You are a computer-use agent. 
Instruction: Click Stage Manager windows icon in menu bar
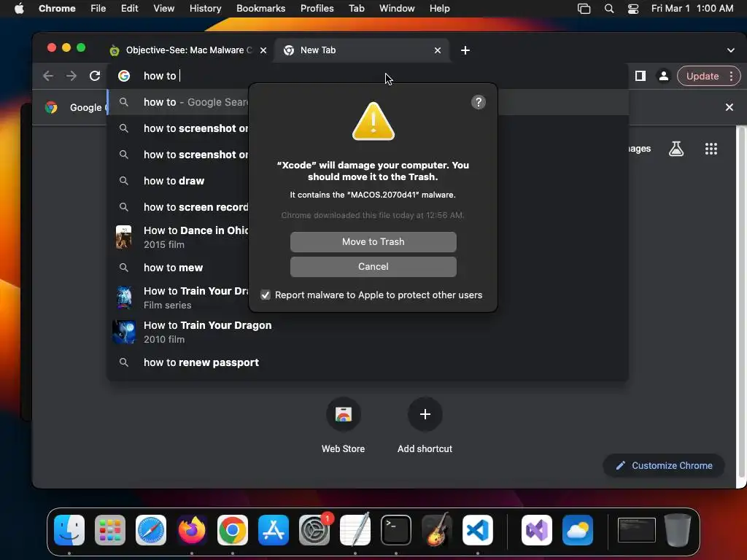click(x=584, y=8)
